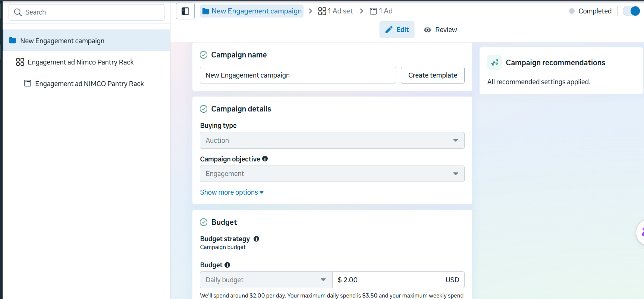
Task: Click the Completed status label
Action: point(595,11)
